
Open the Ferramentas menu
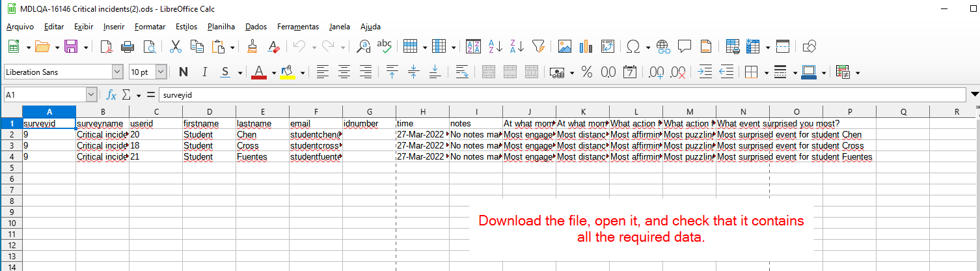(298, 27)
